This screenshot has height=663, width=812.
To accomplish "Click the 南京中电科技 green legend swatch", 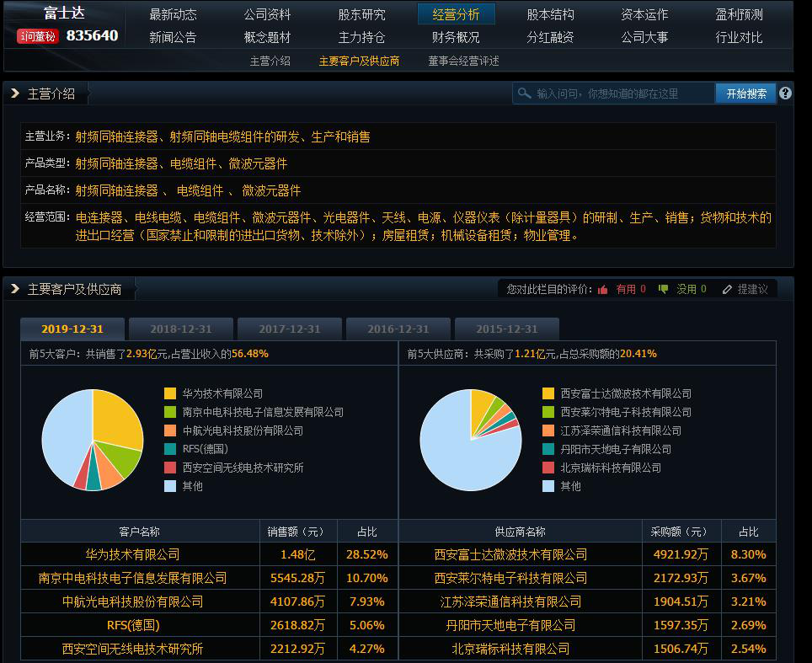I will click(x=170, y=412).
